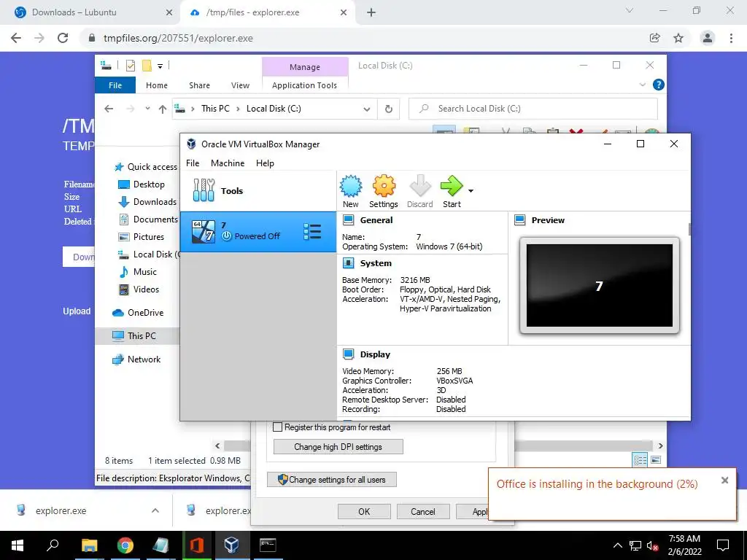This screenshot has height=560, width=747.
Task: Switch Explorer to details view icon
Action: click(x=640, y=459)
